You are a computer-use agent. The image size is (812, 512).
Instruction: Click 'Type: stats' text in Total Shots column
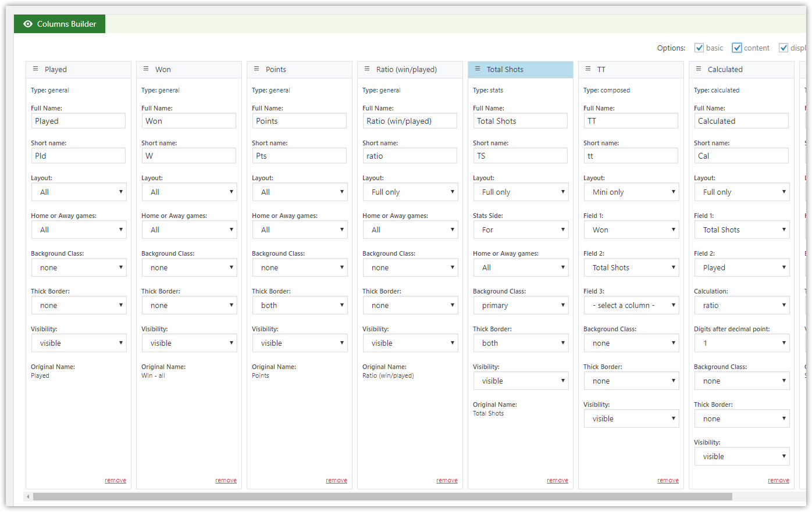tap(488, 90)
